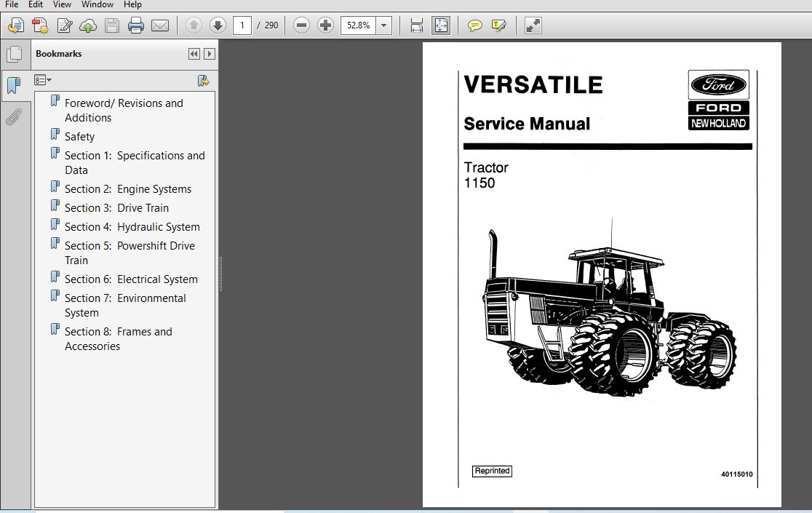Open Section 1: Specifications and Data bookmark
Image resolution: width=812 pixels, height=513 pixels.
point(135,162)
